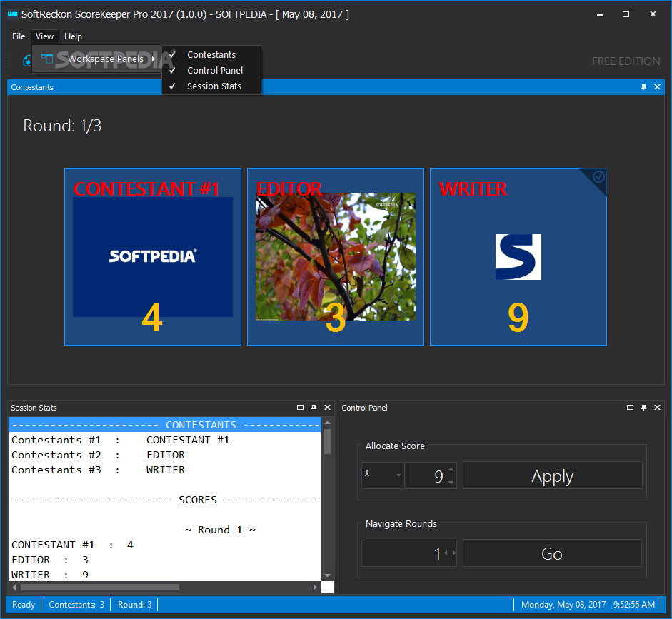Click the app icon in title bar
This screenshot has height=619, width=672.
(13, 14)
